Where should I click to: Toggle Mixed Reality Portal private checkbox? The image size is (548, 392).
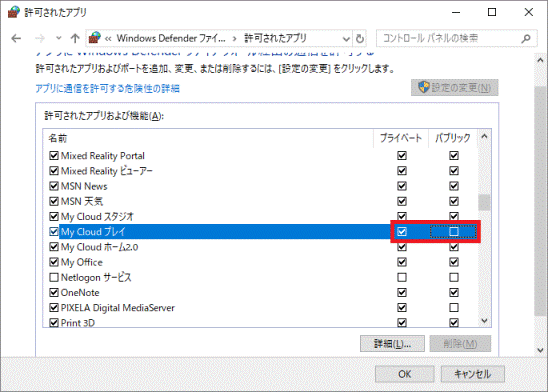point(402,155)
